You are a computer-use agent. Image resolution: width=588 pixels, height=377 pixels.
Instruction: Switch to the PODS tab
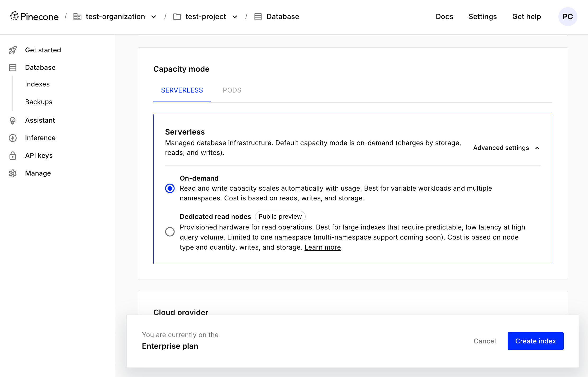tap(232, 90)
